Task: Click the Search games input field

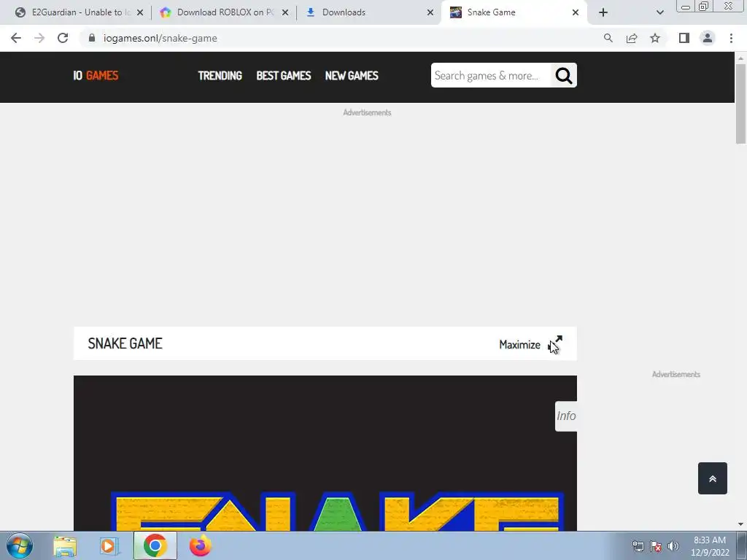Action: tap(491, 75)
